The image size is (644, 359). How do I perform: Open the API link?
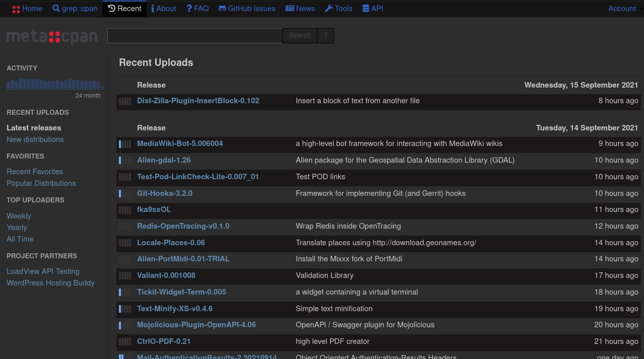pyautogui.click(x=373, y=9)
